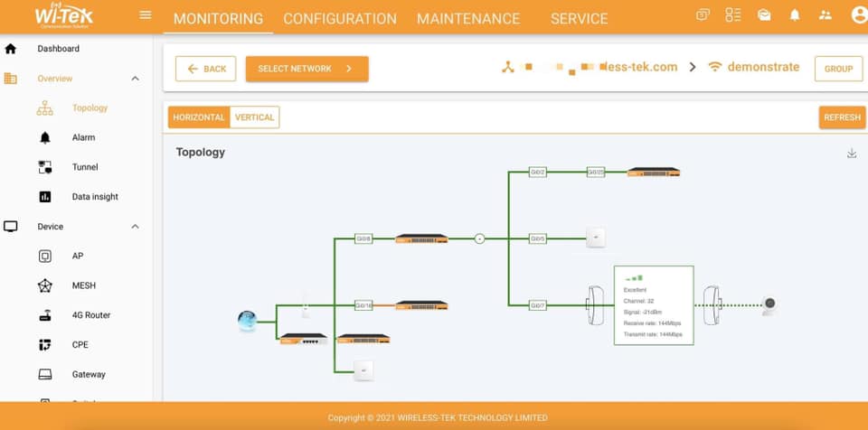The height and width of the screenshot is (430, 868).
Task: Click the Gi0/5 port label
Action: coord(537,238)
